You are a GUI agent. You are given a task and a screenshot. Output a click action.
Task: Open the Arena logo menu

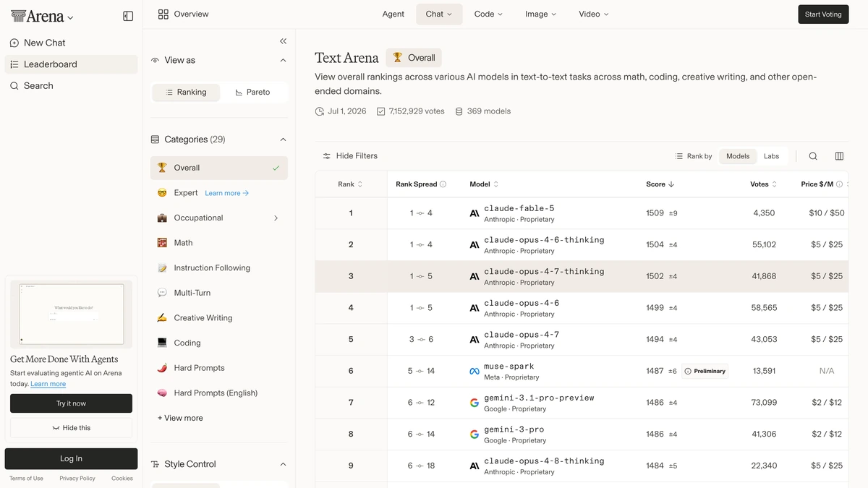(x=42, y=17)
